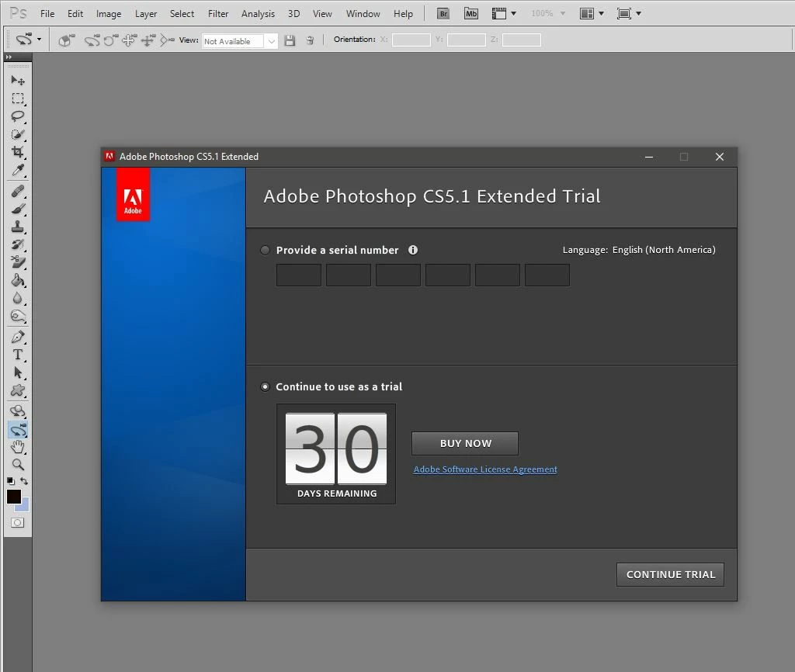Select the Dodge tool

coord(18,317)
